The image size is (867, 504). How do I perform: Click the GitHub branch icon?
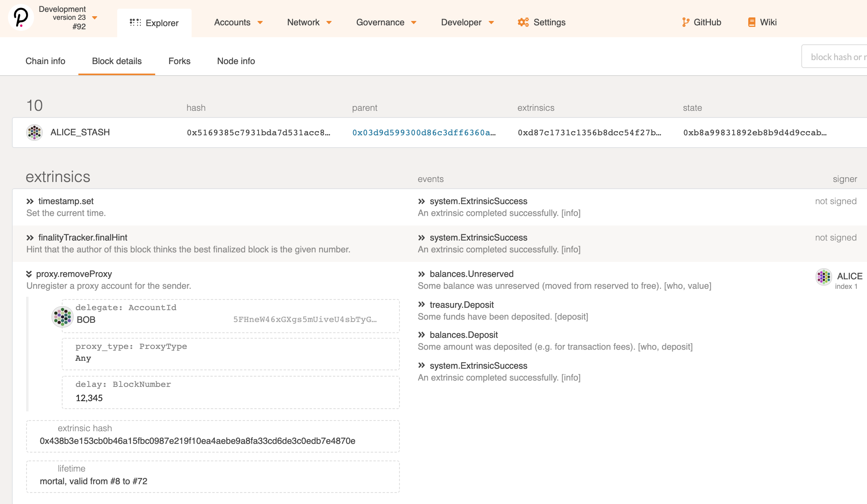(x=685, y=23)
